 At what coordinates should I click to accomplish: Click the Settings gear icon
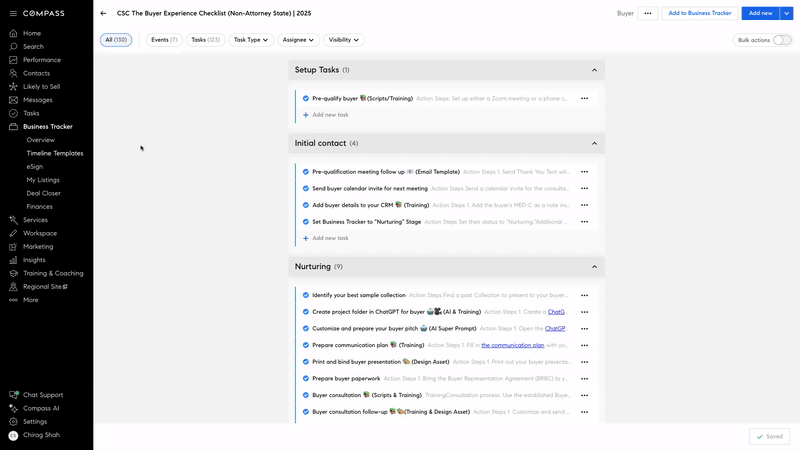13,421
